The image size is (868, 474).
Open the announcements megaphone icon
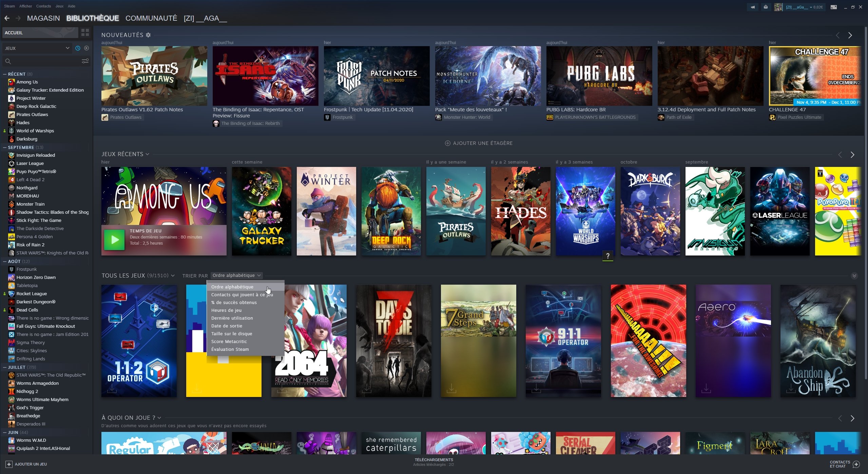[752, 7]
